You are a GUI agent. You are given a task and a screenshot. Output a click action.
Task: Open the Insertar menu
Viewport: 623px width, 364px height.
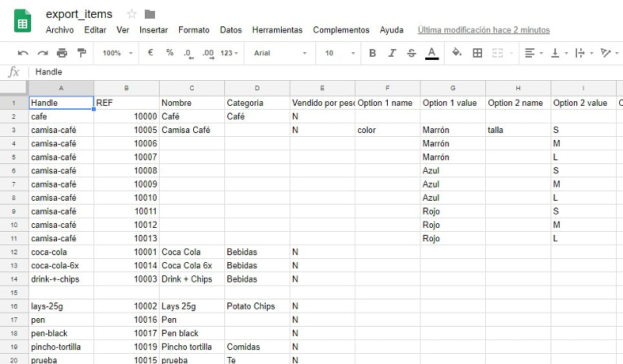(153, 30)
